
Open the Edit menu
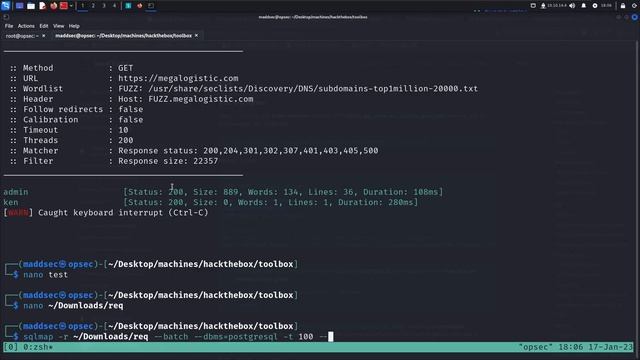[x=44, y=26]
